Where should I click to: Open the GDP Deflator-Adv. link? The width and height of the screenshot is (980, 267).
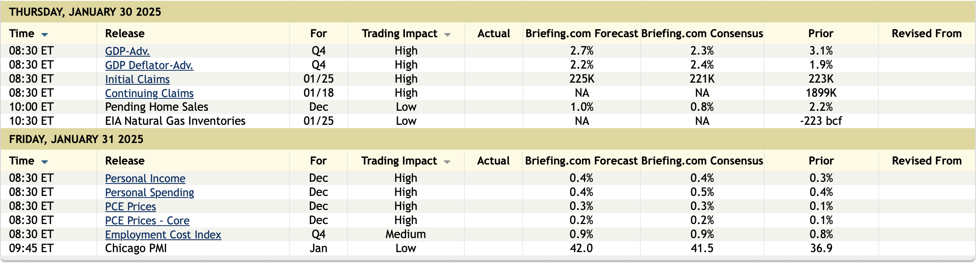tap(149, 65)
